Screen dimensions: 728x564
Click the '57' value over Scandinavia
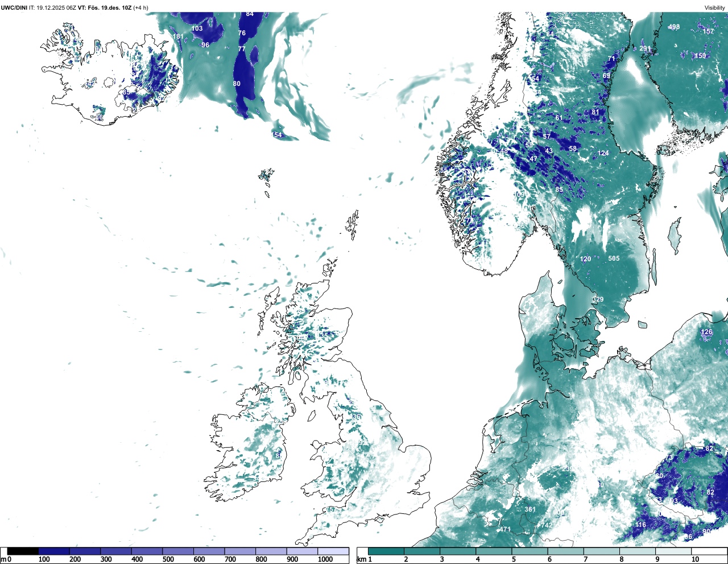tap(547, 137)
